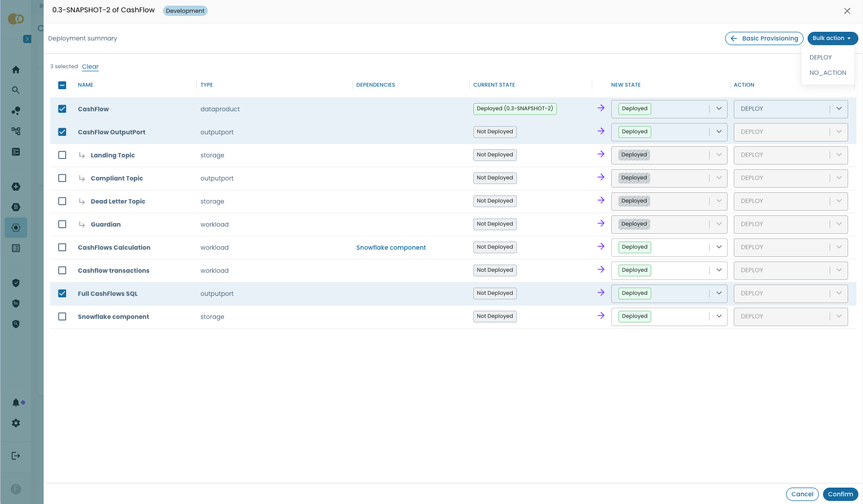Open Full CashFlows SQL action dropdown
863x504 pixels.
791,293
